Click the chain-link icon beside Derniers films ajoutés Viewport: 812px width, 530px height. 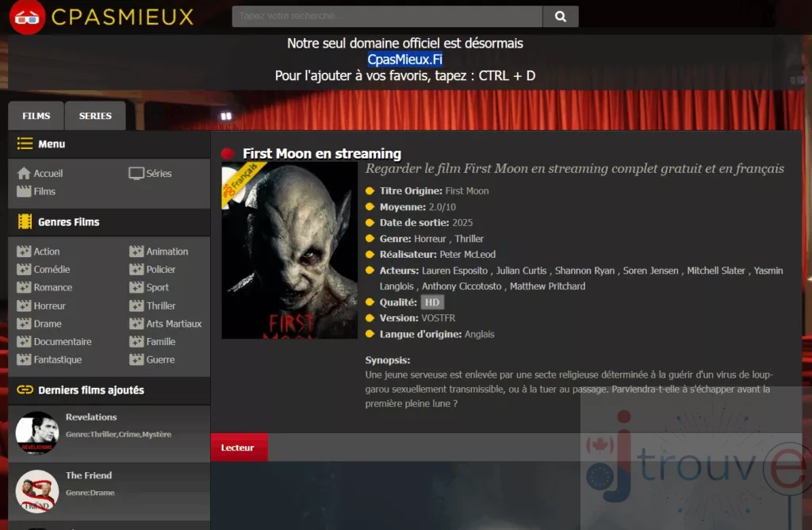click(24, 390)
